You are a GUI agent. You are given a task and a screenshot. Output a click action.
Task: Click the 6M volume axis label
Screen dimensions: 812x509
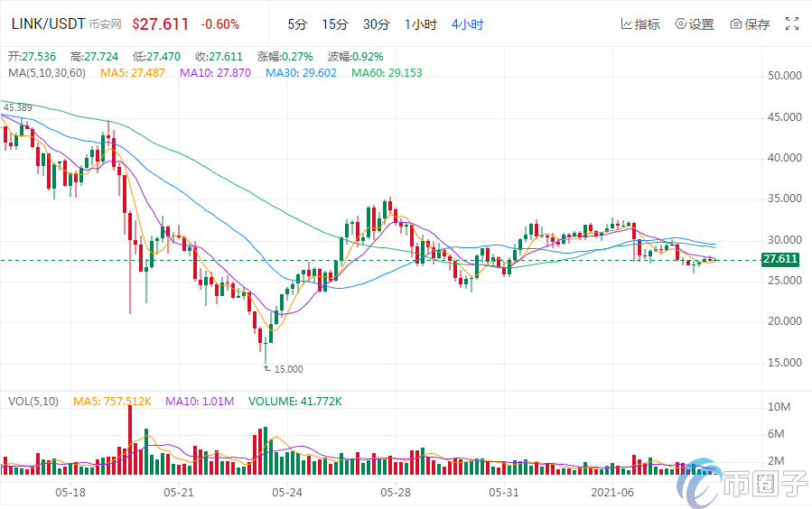tap(776, 434)
